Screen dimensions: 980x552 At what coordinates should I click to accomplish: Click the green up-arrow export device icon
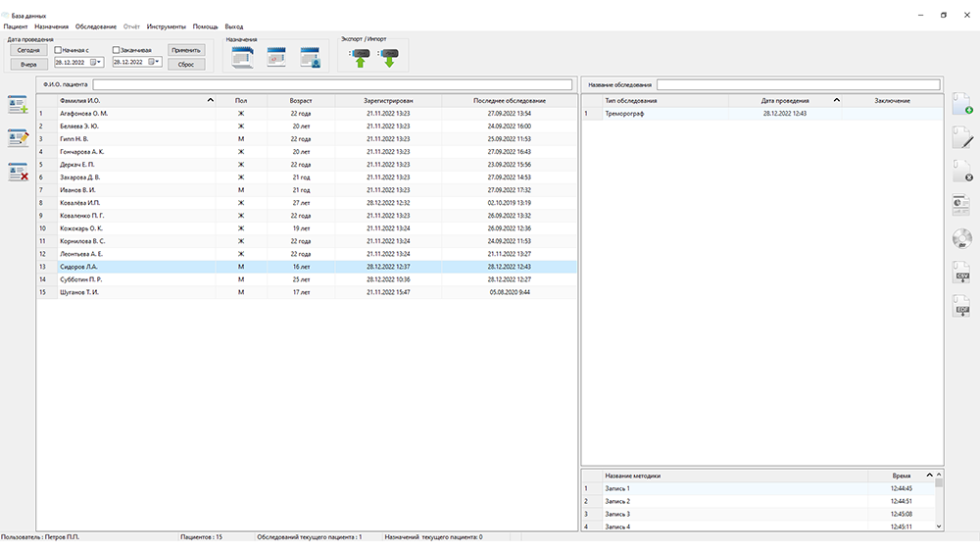tap(360, 57)
